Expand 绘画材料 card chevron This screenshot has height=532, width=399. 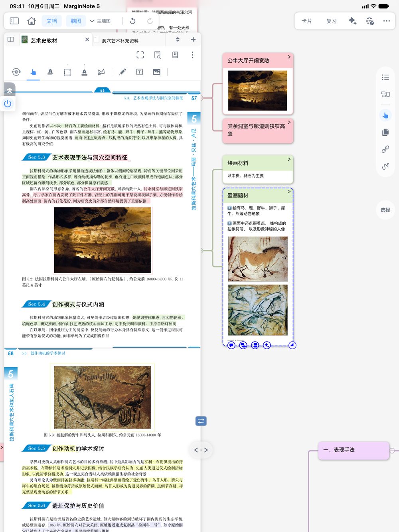(289, 159)
